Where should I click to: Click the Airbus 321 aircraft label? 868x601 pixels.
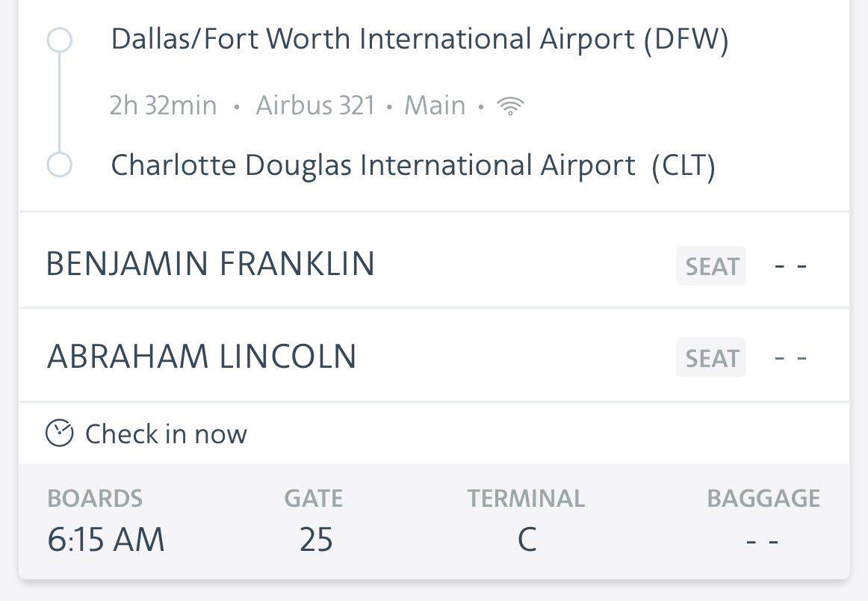[x=315, y=106]
